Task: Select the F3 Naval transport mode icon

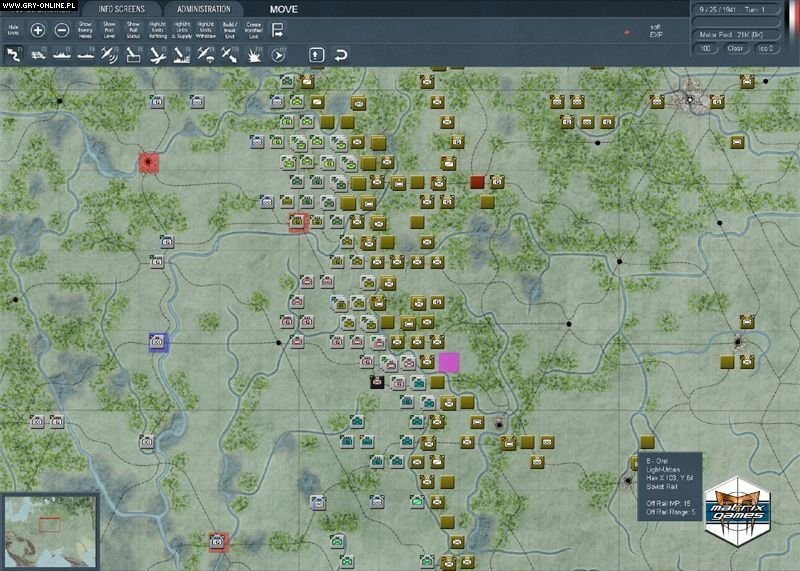Action: coord(62,55)
